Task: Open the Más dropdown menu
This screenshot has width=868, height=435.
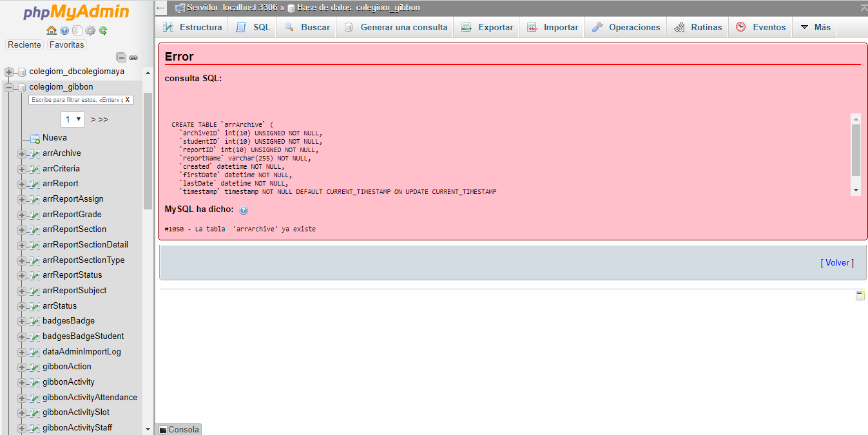Action: [x=815, y=27]
